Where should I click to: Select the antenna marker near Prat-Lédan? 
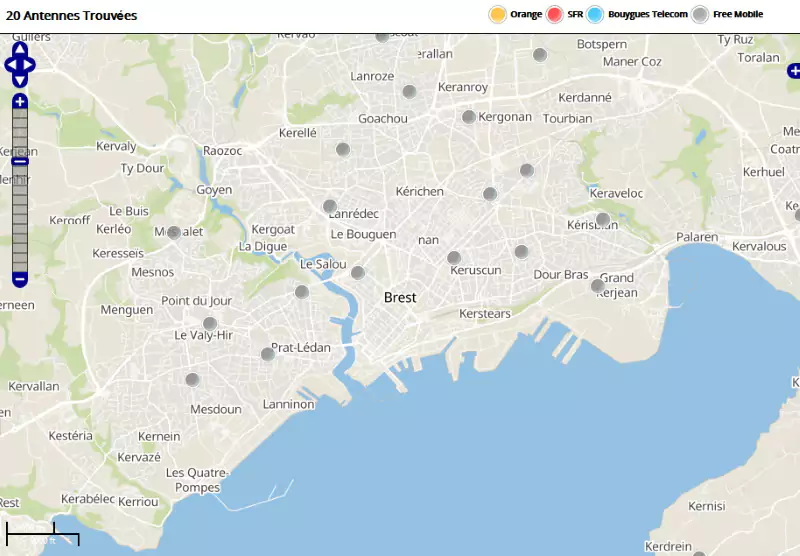point(268,354)
